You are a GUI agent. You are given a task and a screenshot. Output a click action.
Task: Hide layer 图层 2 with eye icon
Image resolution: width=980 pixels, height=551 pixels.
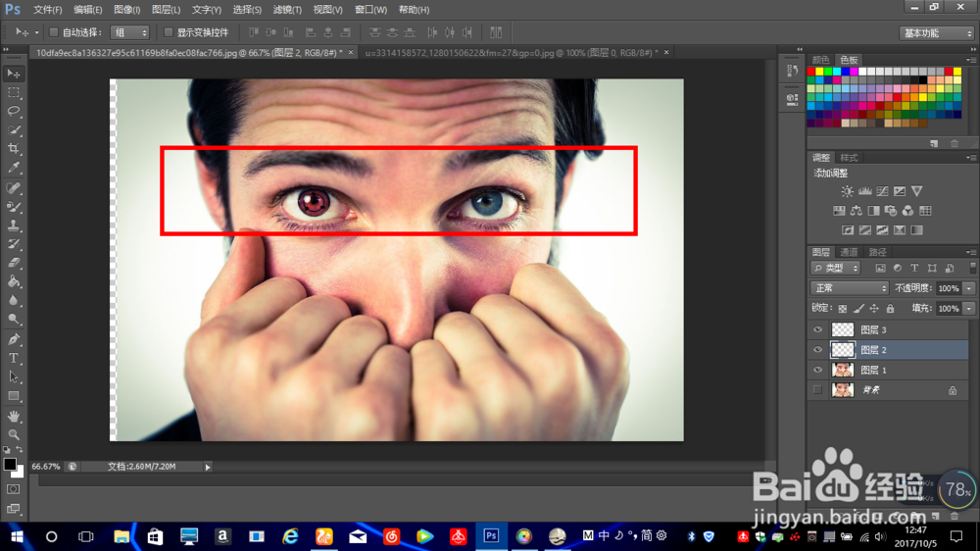pos(817,350)
